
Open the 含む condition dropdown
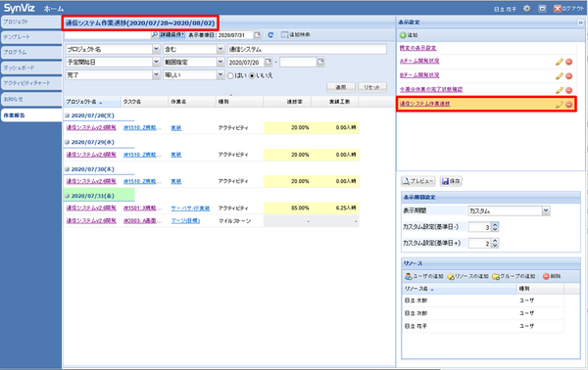point(220,49)
